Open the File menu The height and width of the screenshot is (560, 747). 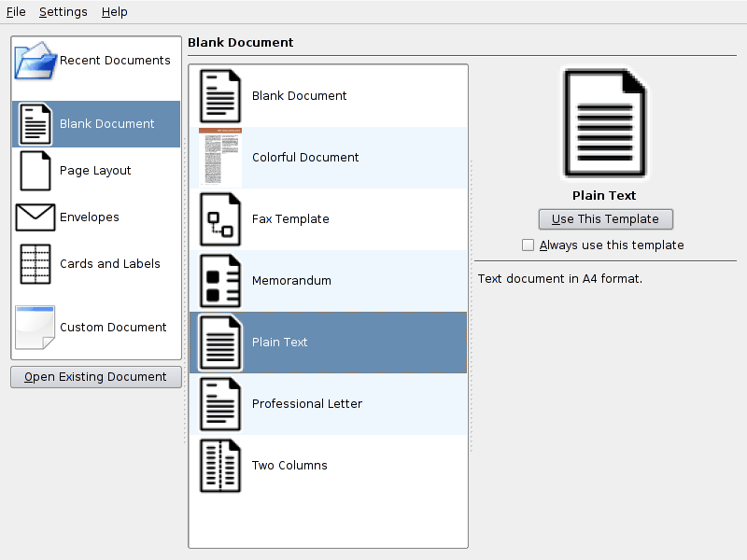16,12
